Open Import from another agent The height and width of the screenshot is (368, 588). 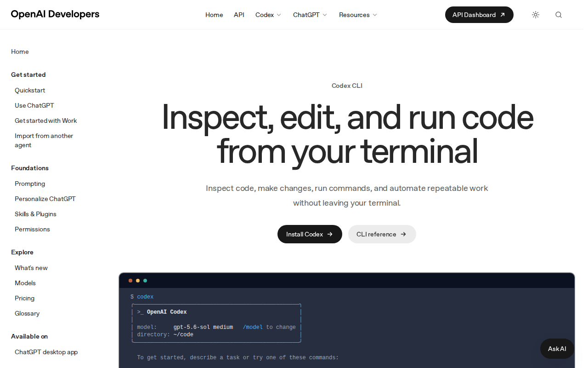pyautogui.click(x=44, y=140)
